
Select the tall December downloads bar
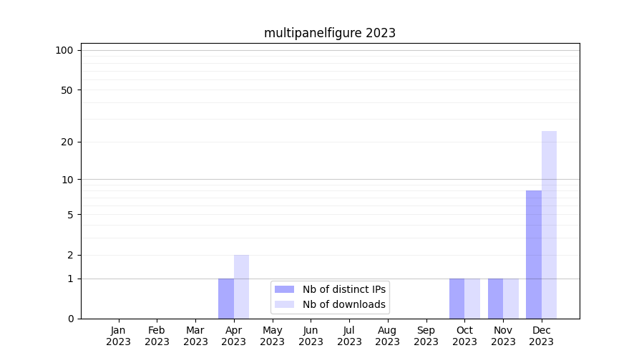tap(549, 225)
